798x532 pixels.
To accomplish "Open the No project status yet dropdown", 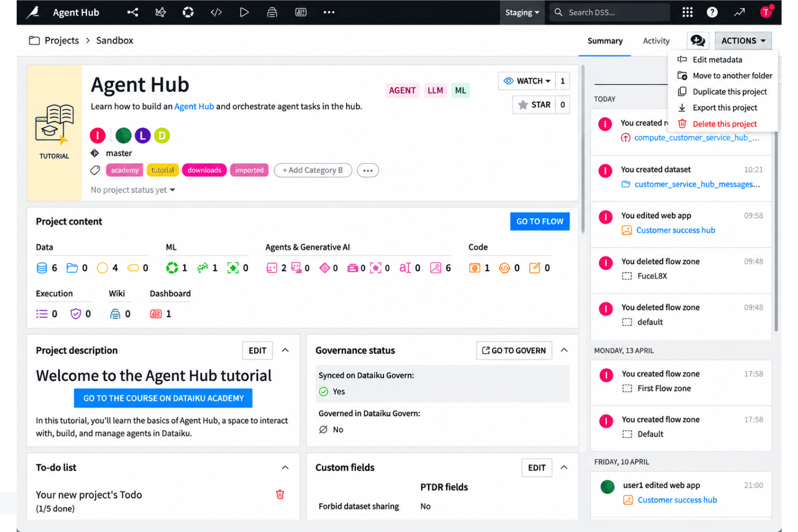I will pyautogui.click(x=133, y=190).
